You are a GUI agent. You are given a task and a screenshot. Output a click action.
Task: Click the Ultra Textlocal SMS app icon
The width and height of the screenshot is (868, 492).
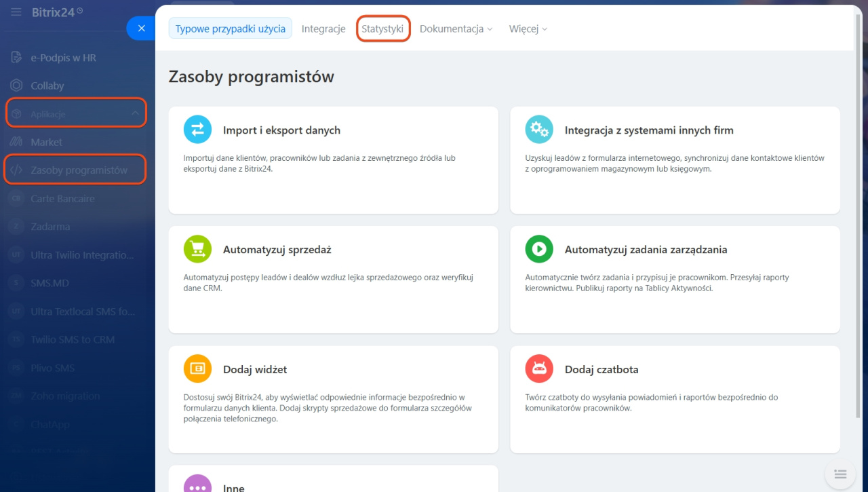pos(17,311)
